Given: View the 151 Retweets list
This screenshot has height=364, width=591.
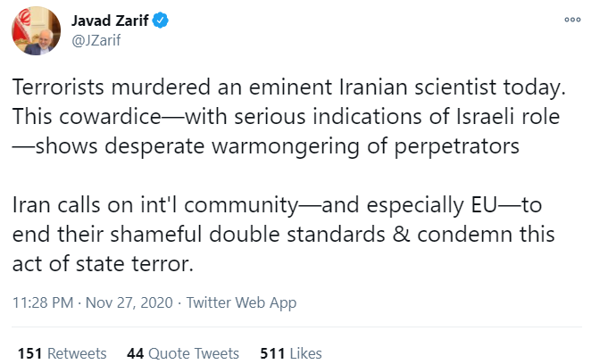Looking at the screenshot, I should (62, 353).
